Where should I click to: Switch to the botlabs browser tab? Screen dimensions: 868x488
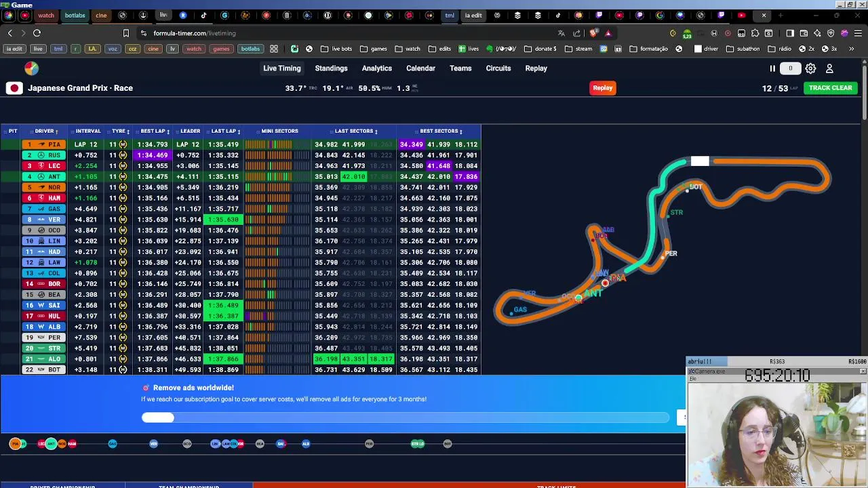75,15
